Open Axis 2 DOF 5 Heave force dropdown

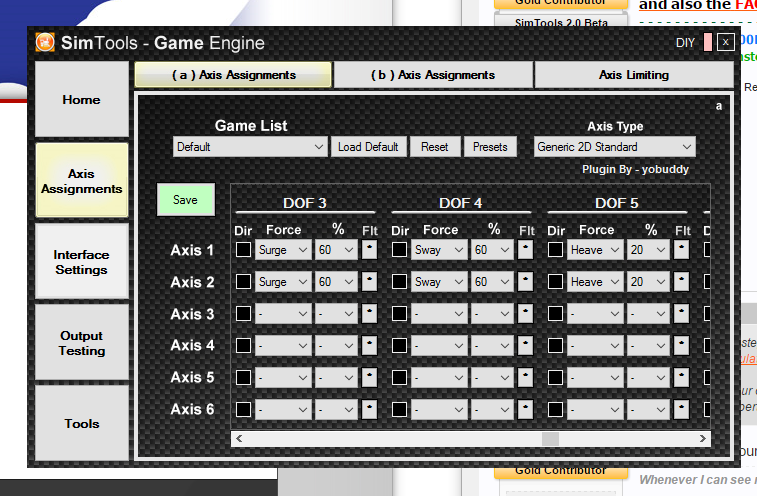click(595, 282)
